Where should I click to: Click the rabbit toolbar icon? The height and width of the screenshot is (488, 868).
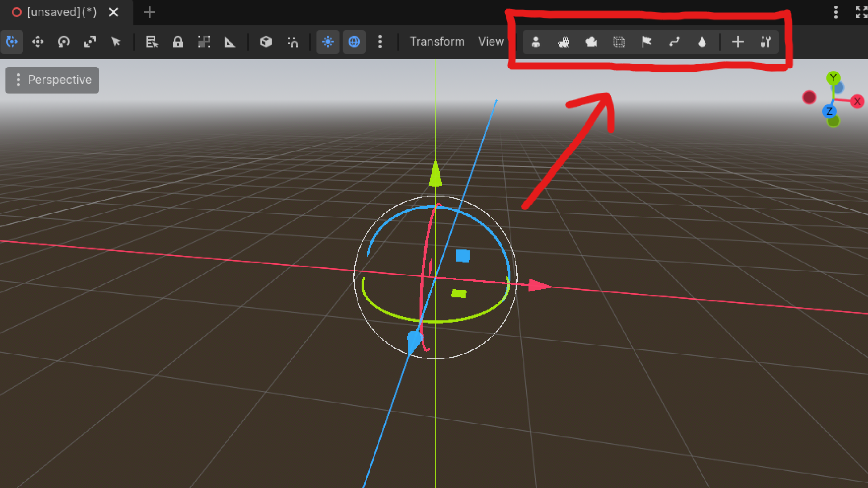[563, 42]
